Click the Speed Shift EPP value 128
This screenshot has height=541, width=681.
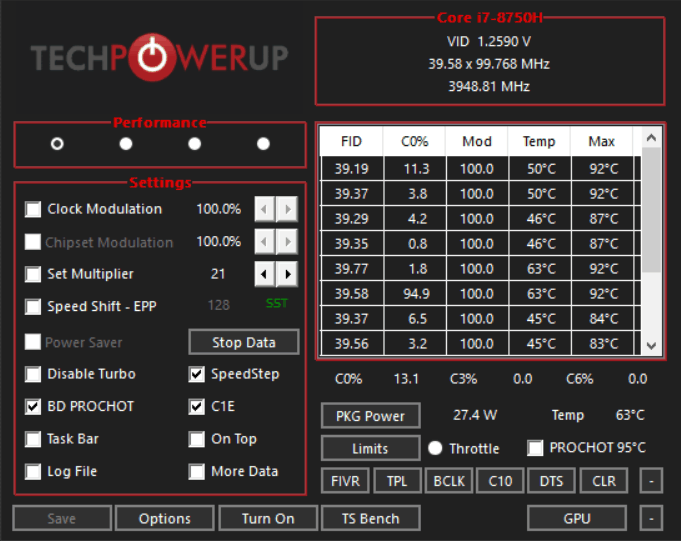(x=218, y=306)
